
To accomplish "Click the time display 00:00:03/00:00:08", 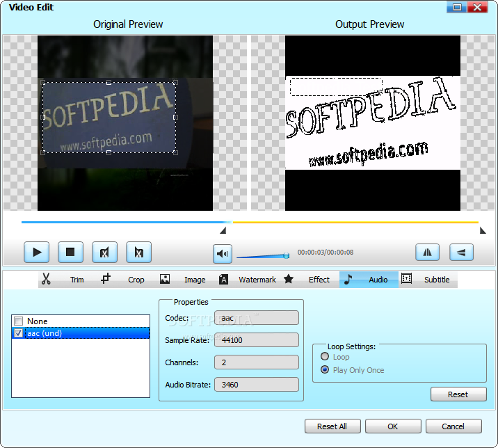I will 326,253.
